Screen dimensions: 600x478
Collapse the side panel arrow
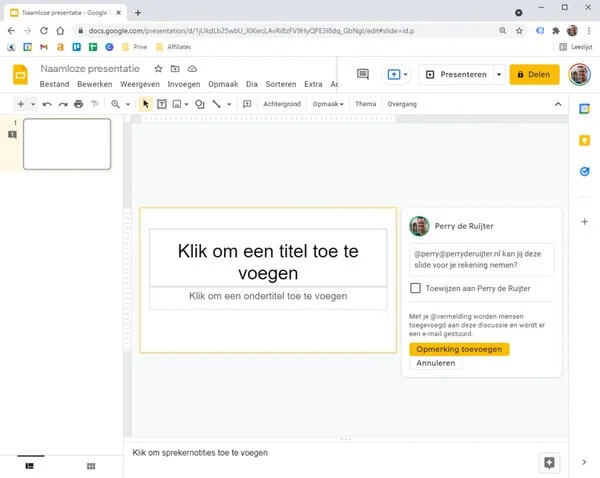[x=584, y=462]
